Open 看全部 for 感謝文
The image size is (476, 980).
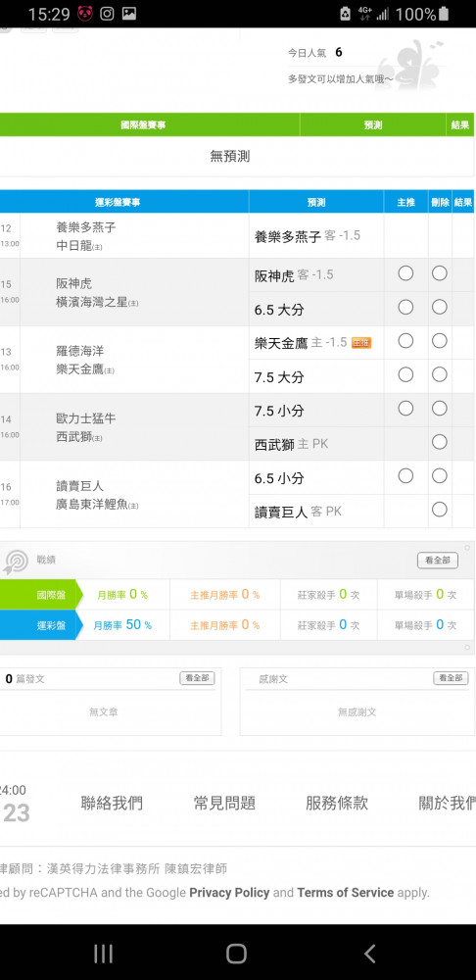(x=451, y=678)
